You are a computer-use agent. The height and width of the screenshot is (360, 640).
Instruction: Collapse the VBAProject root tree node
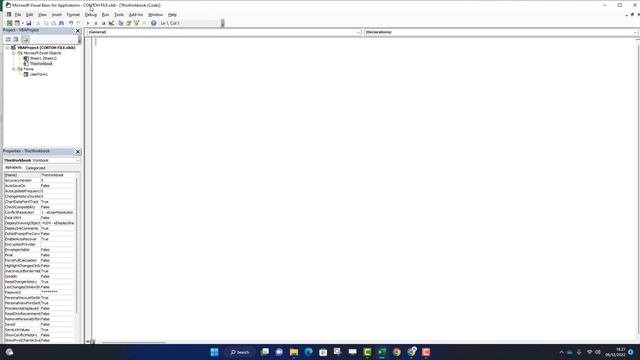7,48
